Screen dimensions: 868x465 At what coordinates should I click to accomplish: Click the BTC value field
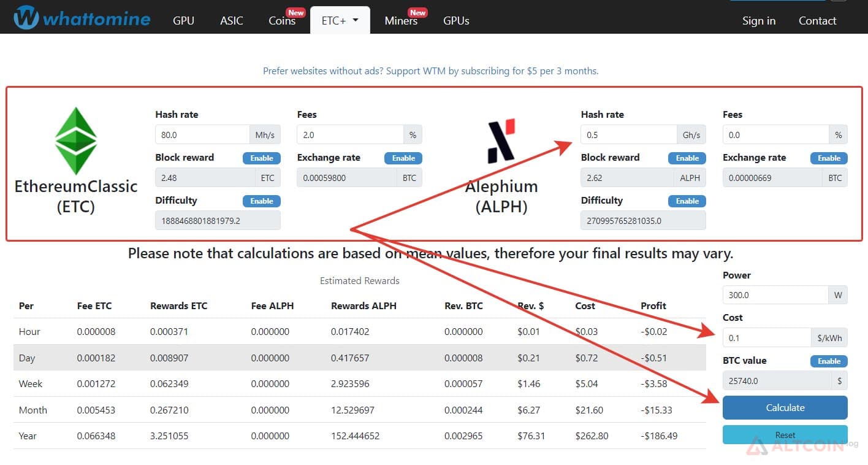(x=778, y=380)
